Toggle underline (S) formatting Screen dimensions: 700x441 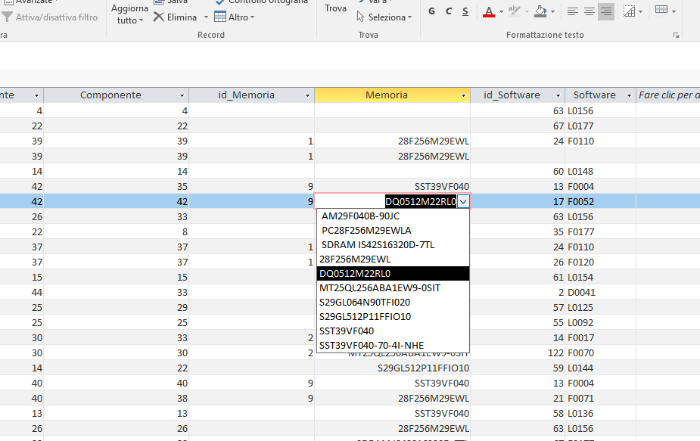click(x=465, y=11)
